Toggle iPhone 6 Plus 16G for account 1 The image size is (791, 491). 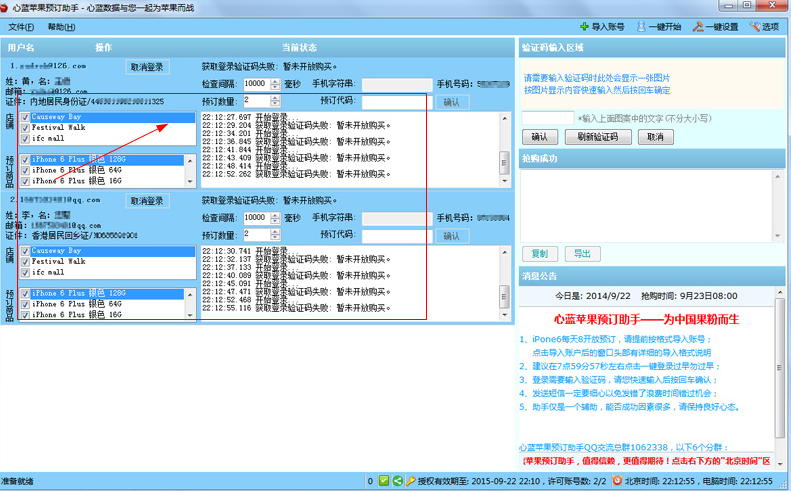click(x=25, y=181)
